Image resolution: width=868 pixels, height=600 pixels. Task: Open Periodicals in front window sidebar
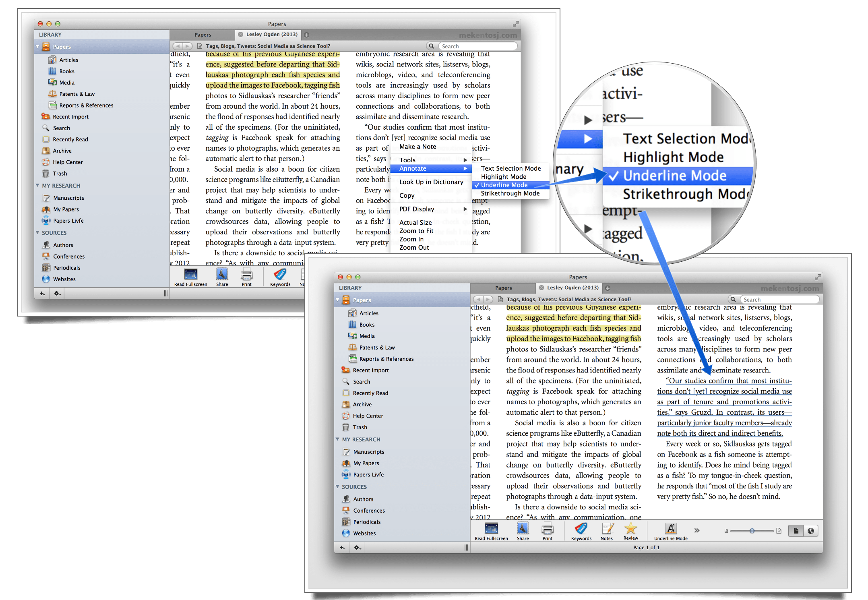[x=367, y=521]
